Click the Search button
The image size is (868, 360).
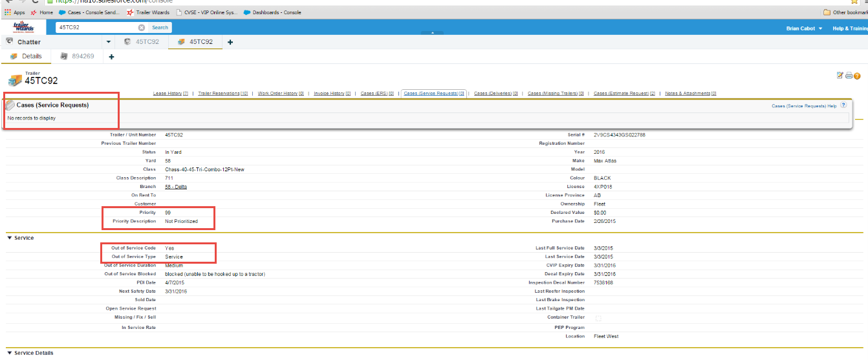[160, 28]
